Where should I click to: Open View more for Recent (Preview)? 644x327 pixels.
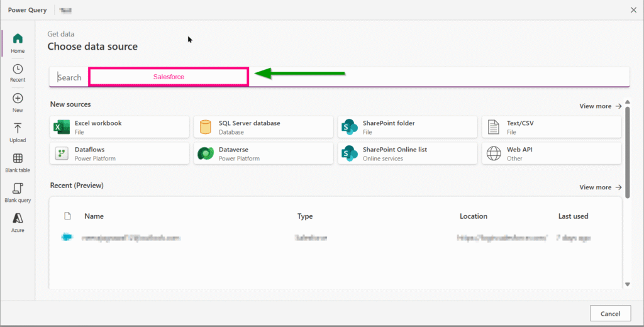click(601, 187)
